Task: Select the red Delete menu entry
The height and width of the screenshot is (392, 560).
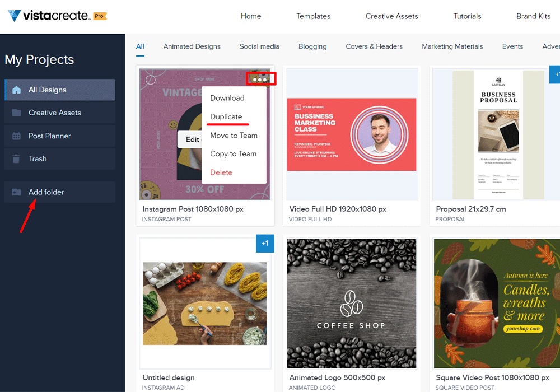Action: (x=221, y=172)
